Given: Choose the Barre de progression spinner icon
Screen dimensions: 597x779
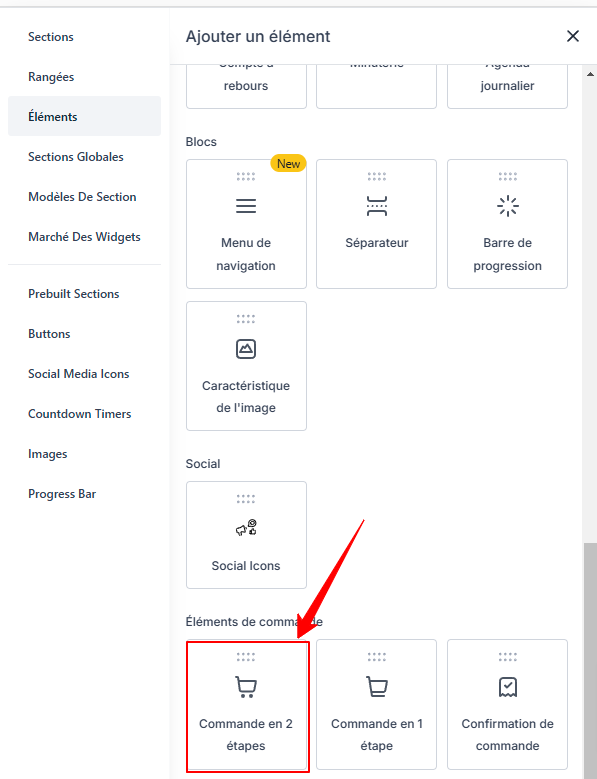Looking at the screenshot, I should (508, 206).
